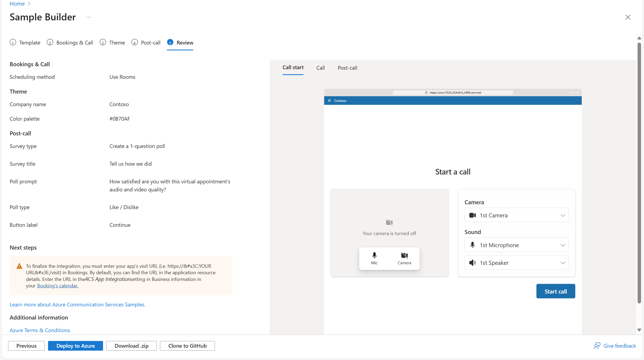Image resolution: width=644 pixels, height=360 pixels.
Task: Switch to the Call preview tab
Action: click(320, 68)
